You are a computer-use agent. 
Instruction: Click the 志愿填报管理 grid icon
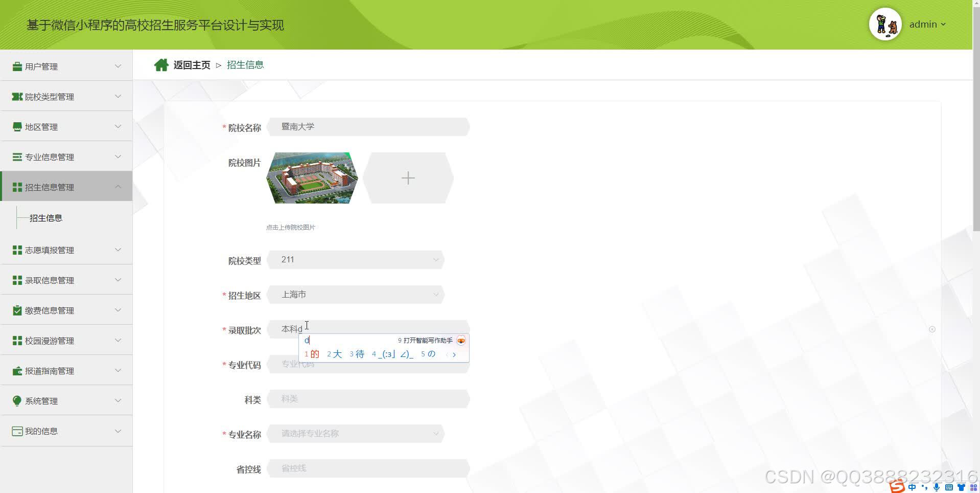(17, 250)
